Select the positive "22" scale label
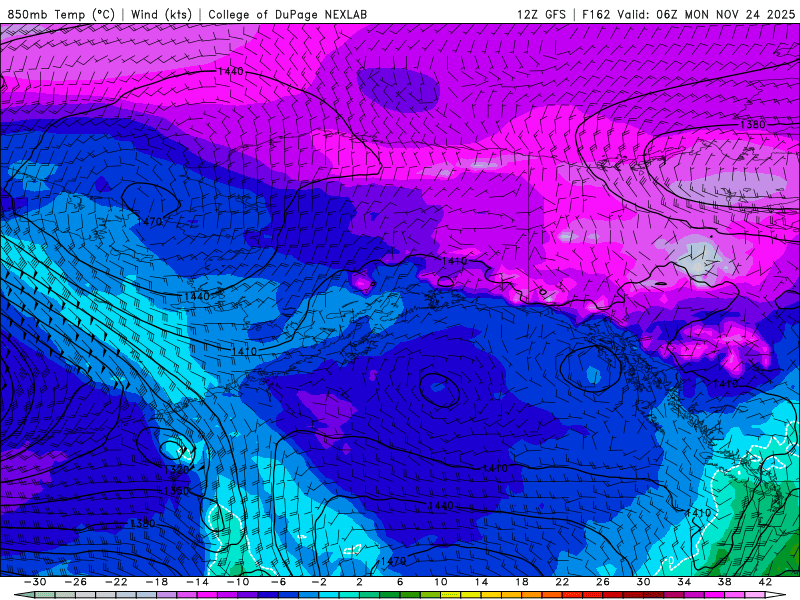The height and width of the screenshot is (600, 800). (x=562, y=582)
